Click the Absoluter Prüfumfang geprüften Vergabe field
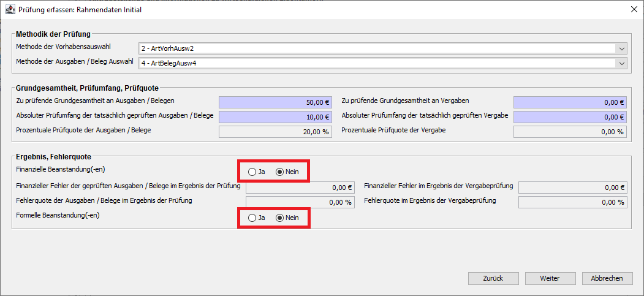The image size is (644, 296). [570, 117]
